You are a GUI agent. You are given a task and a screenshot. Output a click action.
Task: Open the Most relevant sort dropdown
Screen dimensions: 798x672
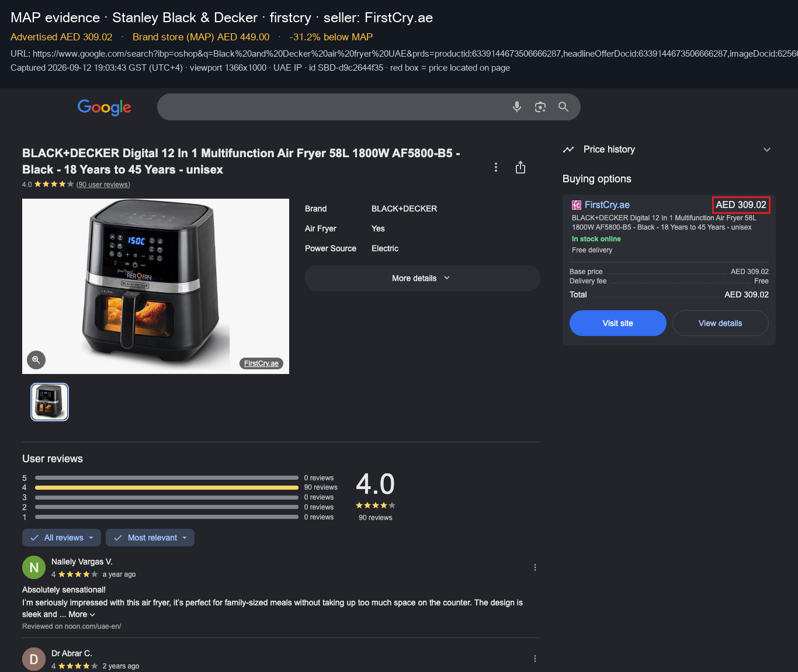(x=151, y=538)
